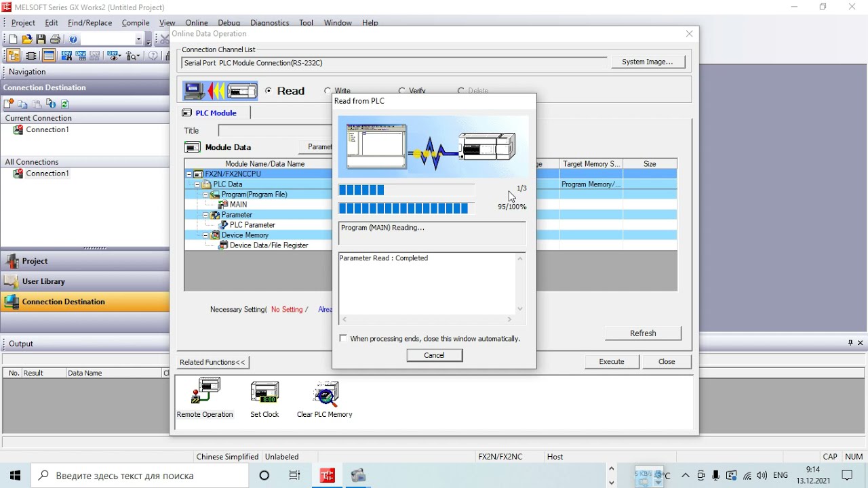This screenshot has width=868, height=488.
Task: Click the chip-shaped module toolbar icon
Action: click(31, 56)
